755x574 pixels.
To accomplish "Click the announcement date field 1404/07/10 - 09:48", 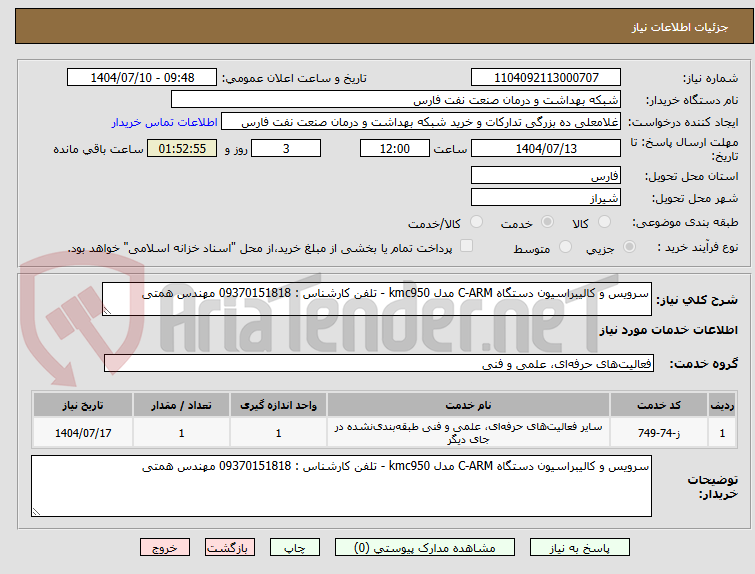I will tap(142, 78).
